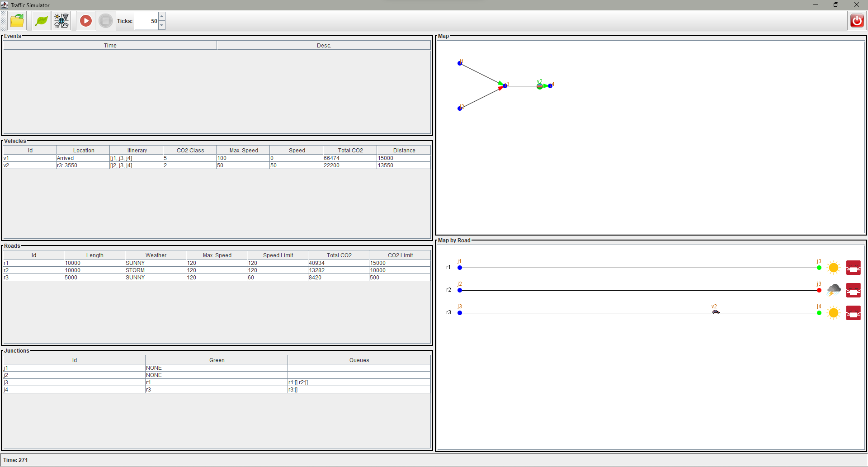
Task: Click the red contamination icon for road r1
Action: click(854, 268)
